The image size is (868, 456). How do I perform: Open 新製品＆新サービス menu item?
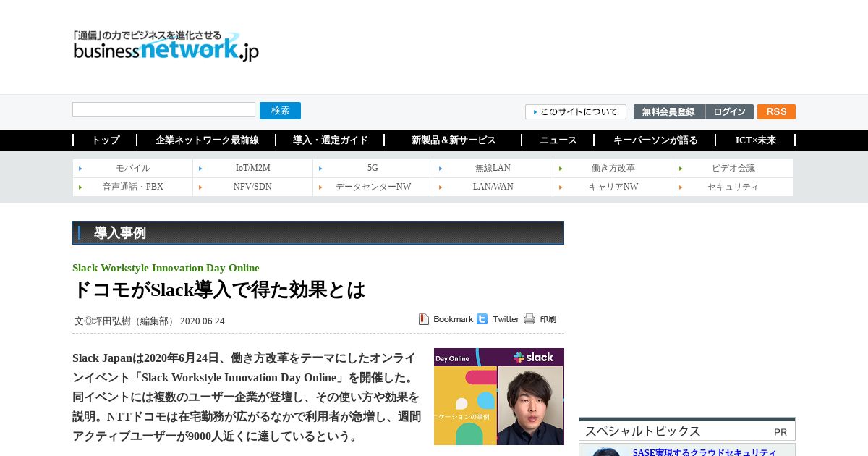pyautogui.click(x=454, y=140)
